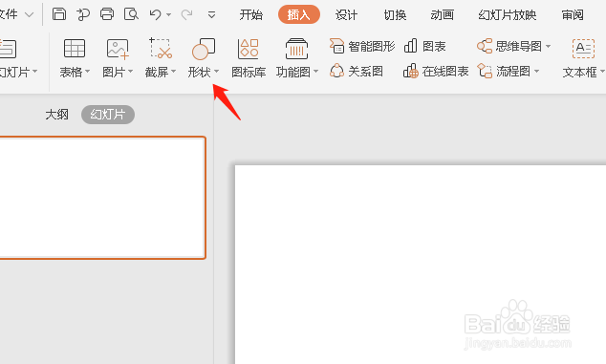Click the 形状 shapes icon
The width and height of the screenshot is (606, 364).
tap(204, 49)
